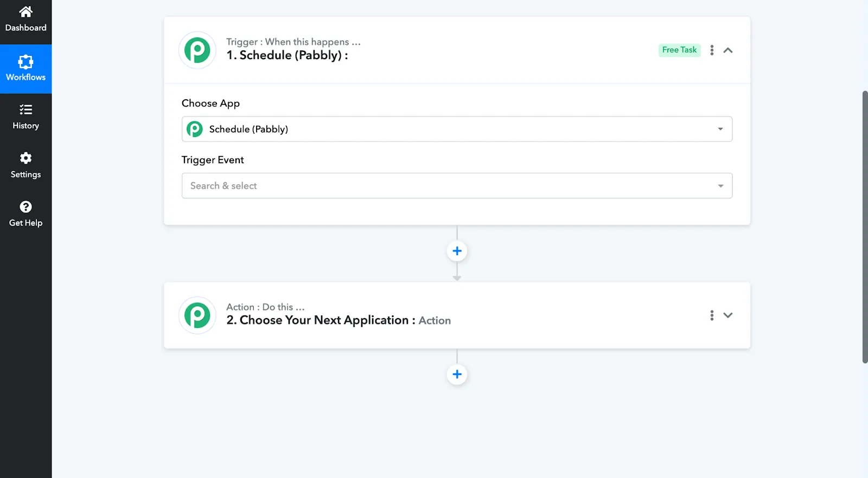Click the 'Choose App' label

click(210, 104)
